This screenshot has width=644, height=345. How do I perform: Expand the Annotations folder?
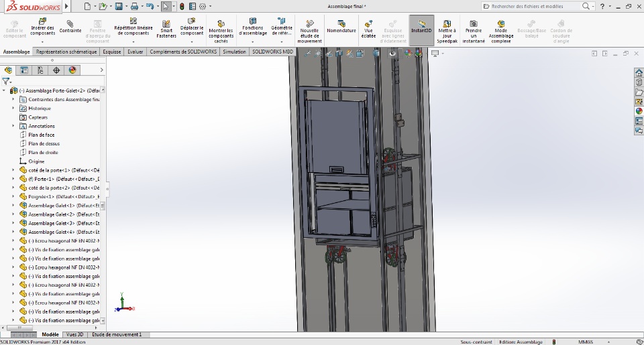coord(13,126)
